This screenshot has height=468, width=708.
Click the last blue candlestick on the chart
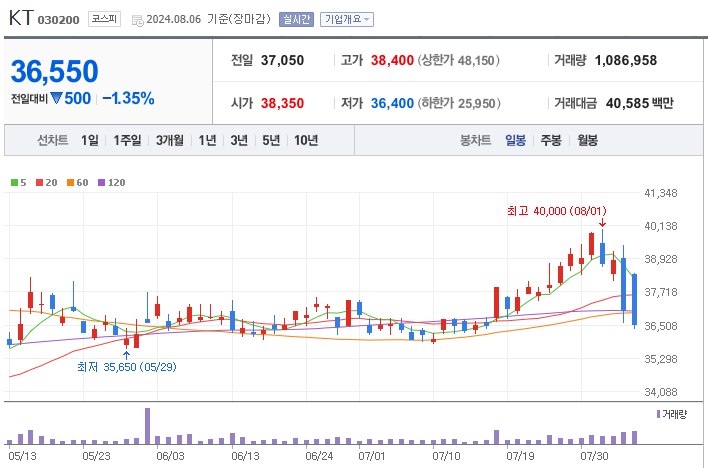coord(634,300)
